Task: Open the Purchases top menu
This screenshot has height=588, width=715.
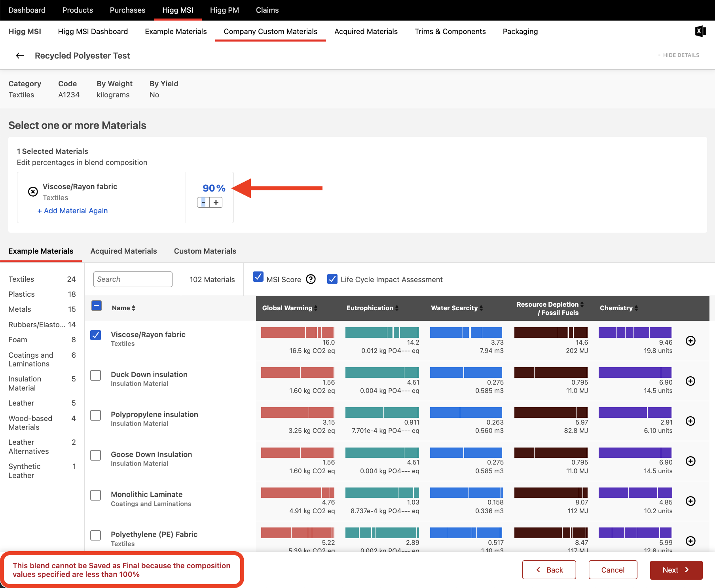Action: pyautogui.click(x=127, y=10)
